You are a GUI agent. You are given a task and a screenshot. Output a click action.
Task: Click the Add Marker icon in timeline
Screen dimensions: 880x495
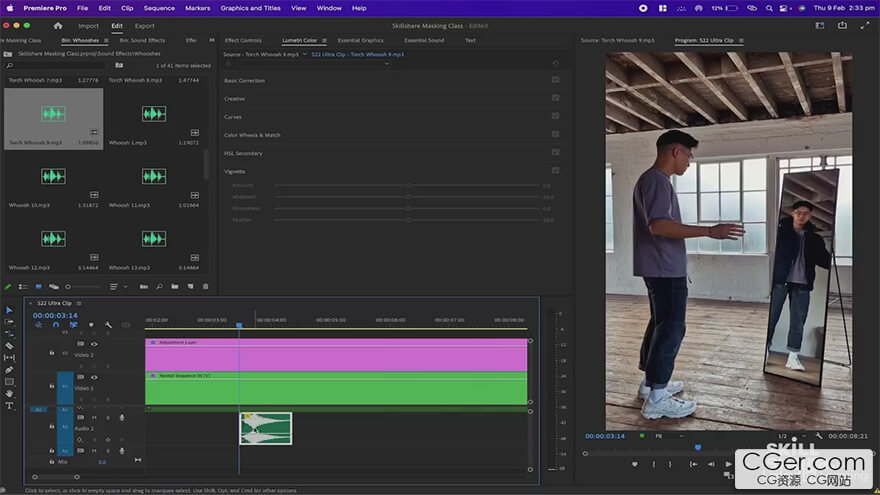(x=91, y=325)
